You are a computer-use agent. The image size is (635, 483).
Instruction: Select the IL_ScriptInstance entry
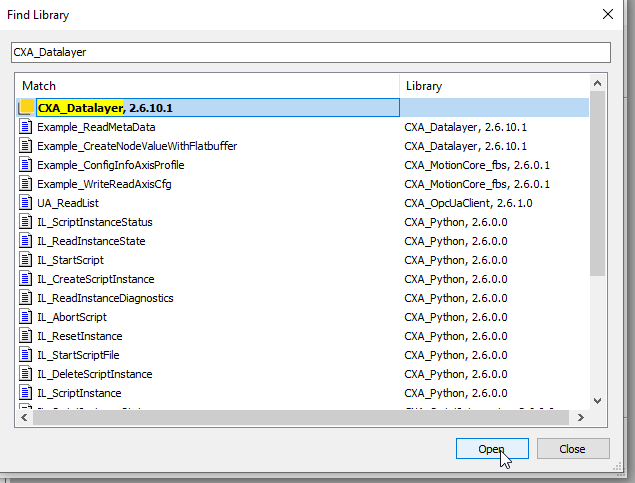pos(79,394)
